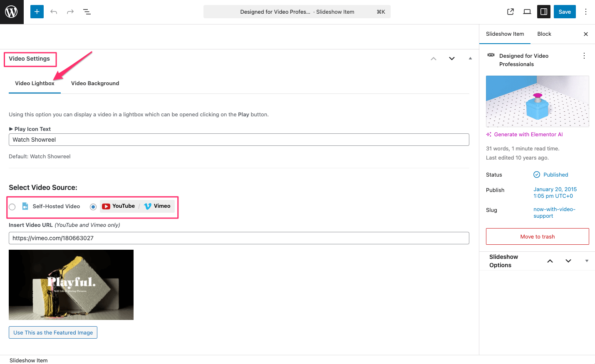Click the redo arrow icon
Viewport: 595px width, 364px height.
[x=70, y=12]
